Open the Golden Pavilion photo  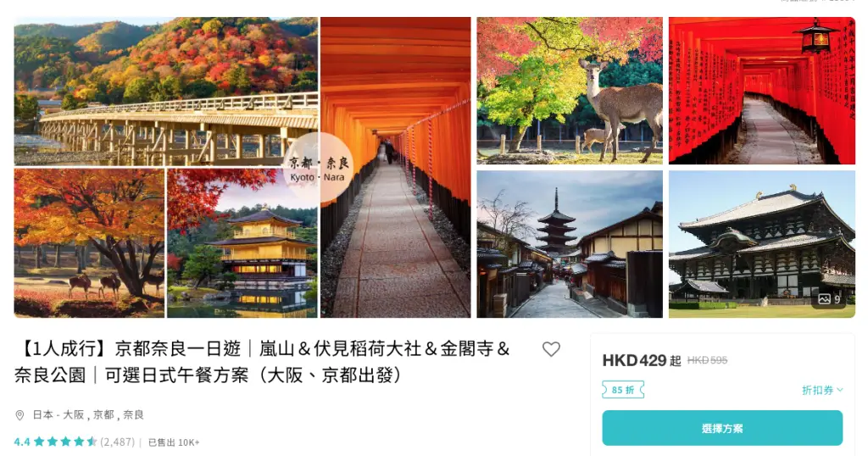(242, 243)
